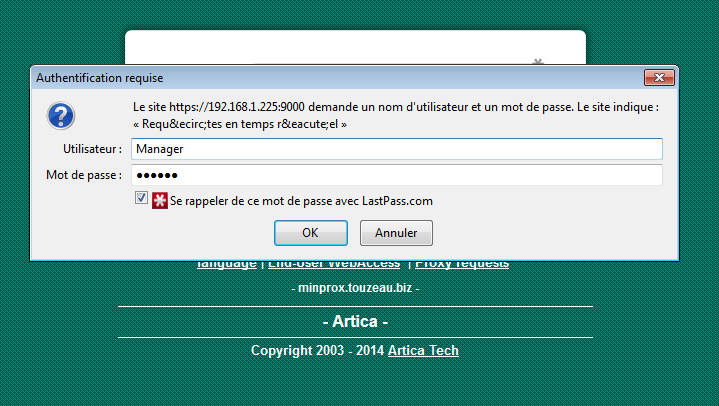Viewport: 719px width, 406px height.
Task: Click the red LastPass asterisk icon
Action: pos(160,200)
